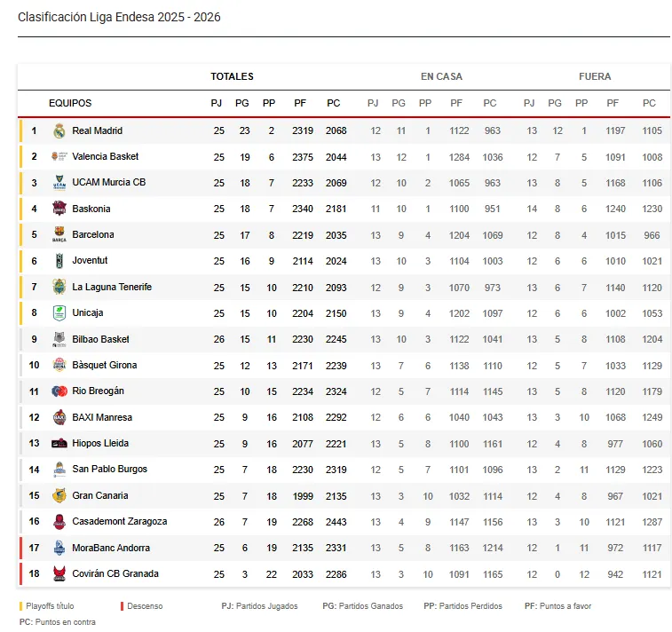Select the TOTALES section header
This screenshot has height=632, width=672.
pos(232,76)
